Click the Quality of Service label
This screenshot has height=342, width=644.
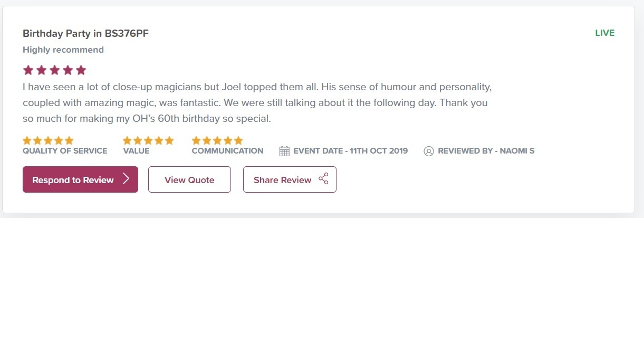point(65,151)
